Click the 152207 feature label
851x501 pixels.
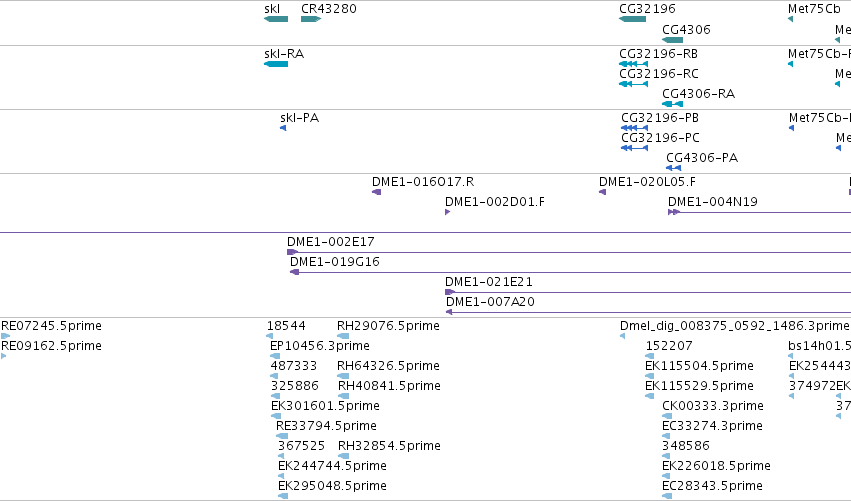pyautogui.click(x=669, y=346)
